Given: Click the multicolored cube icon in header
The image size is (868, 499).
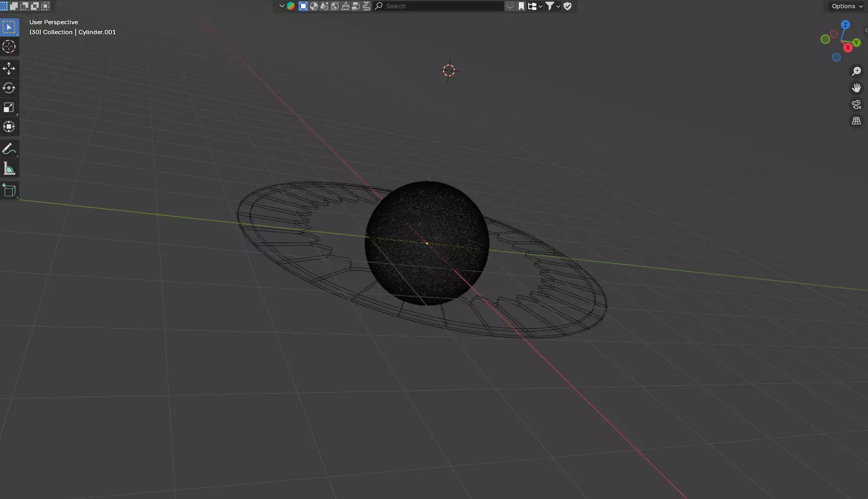Looking at the screenshot, I should (x=291, y=6).
